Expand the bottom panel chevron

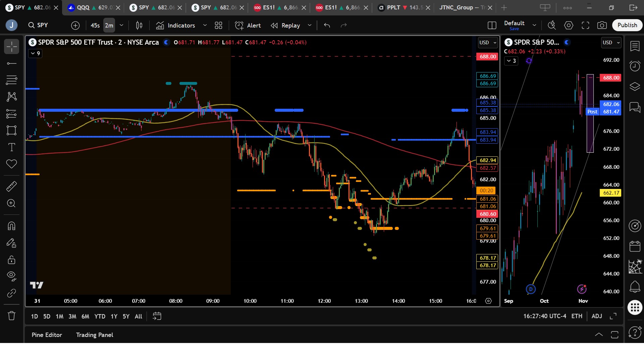tap(599, 335)
